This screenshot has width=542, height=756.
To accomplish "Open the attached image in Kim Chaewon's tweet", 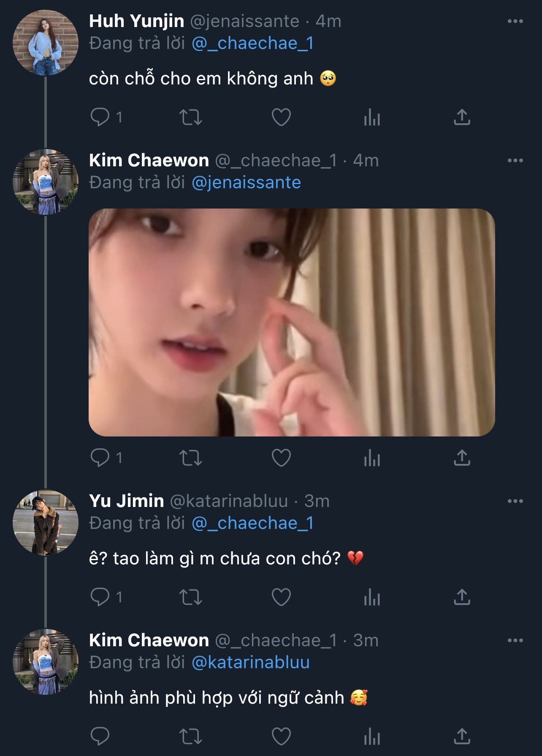I will click(x=292, y=322).
